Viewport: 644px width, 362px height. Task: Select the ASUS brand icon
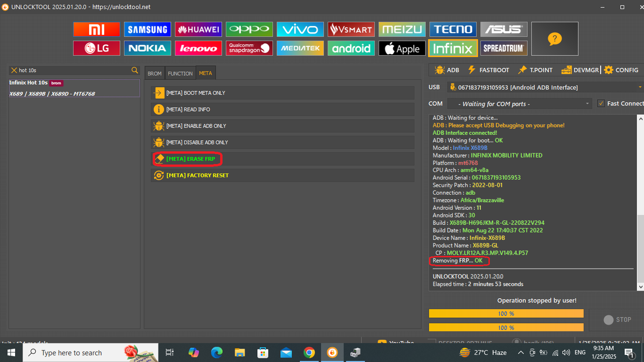(x=504, y=30)
